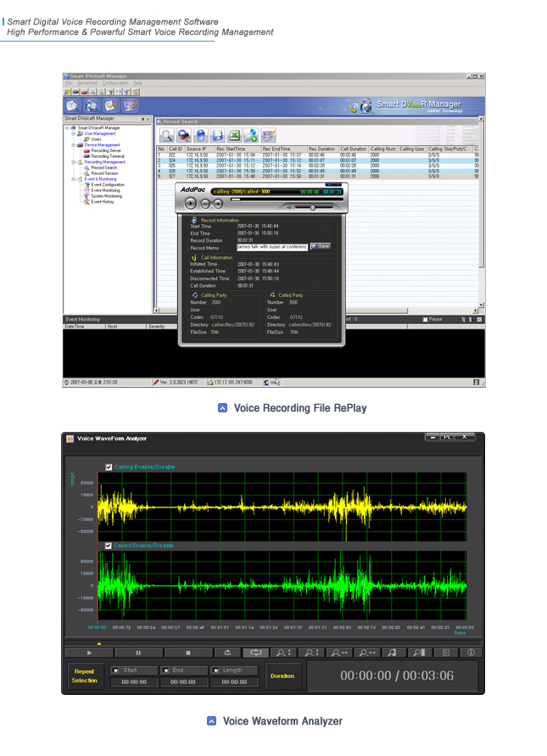This screenshot has width=547, height=756.
Task: Collapse the Smart DVoiceR Manager root node
Action: coord(67,128)
